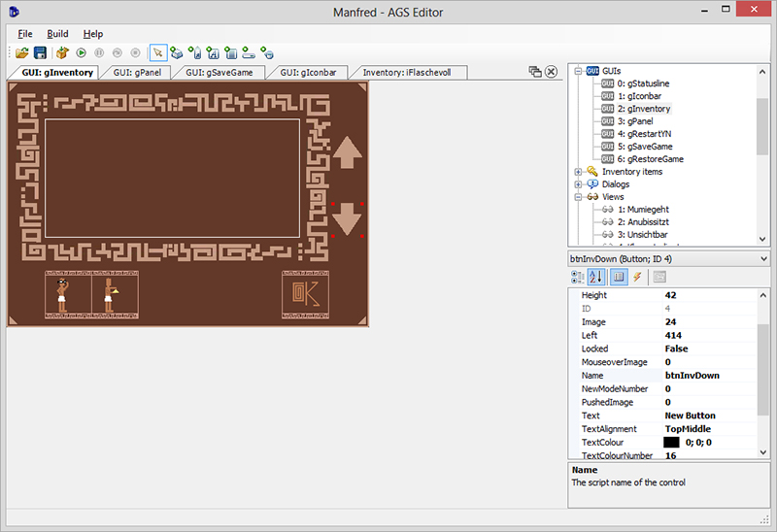
Task: Select the pointer selection tool
Action: click(157, 52)
